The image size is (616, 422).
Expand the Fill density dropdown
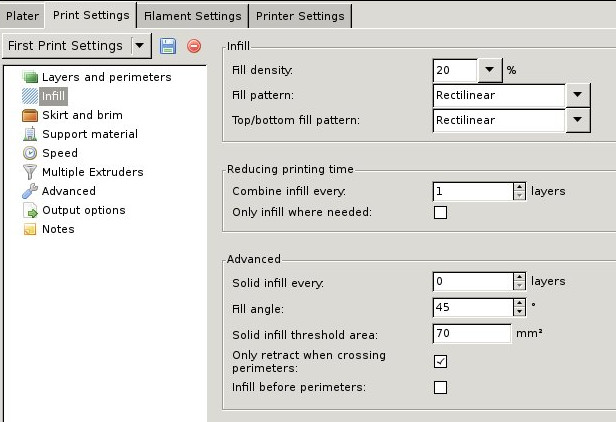click(488, 70)
